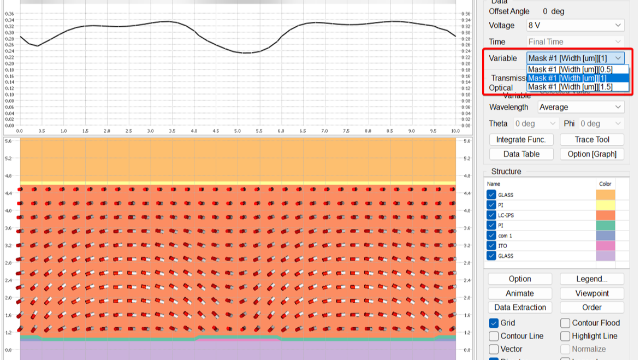This screenshot has height=360, width=640.
Task: Open the Trace Tool
Action: pyautogui.click(x=592, y=140)
